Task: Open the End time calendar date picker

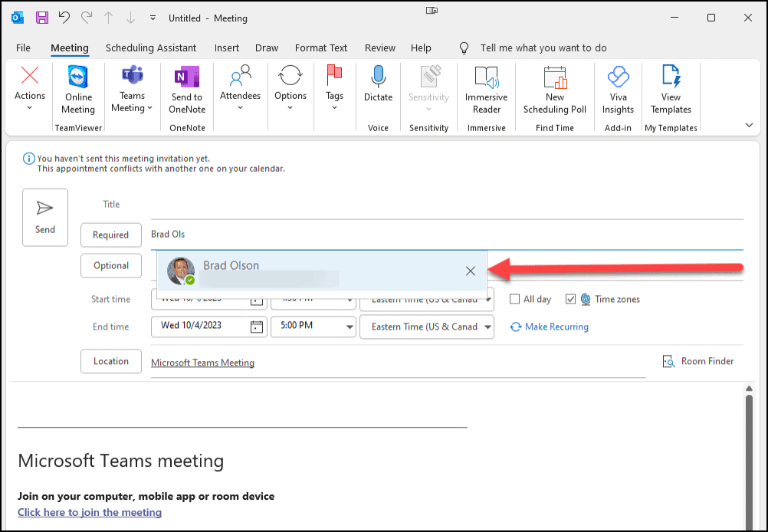Action: (257, 327)
